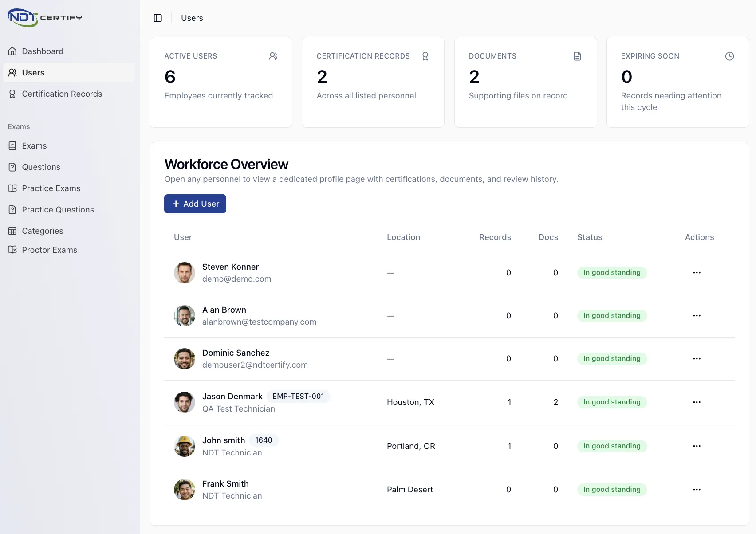Click the Documents file icon
The width and height of the screenshot is (756, 534).
(x=577, y=56)
